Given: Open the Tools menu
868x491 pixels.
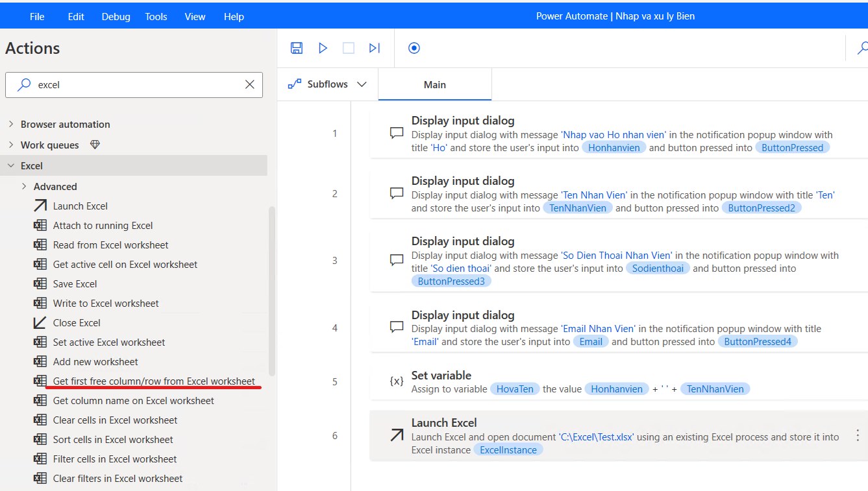Looking at the screenshot, I should point(156,16).
